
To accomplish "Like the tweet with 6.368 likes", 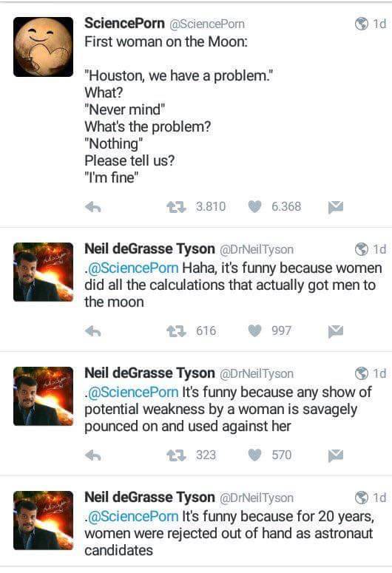I will (255, 206).
